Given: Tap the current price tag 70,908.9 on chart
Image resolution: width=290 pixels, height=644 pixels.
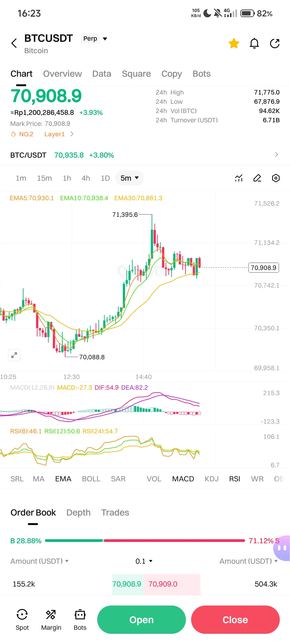Looking at the screenshot, I should coord(263,267).
